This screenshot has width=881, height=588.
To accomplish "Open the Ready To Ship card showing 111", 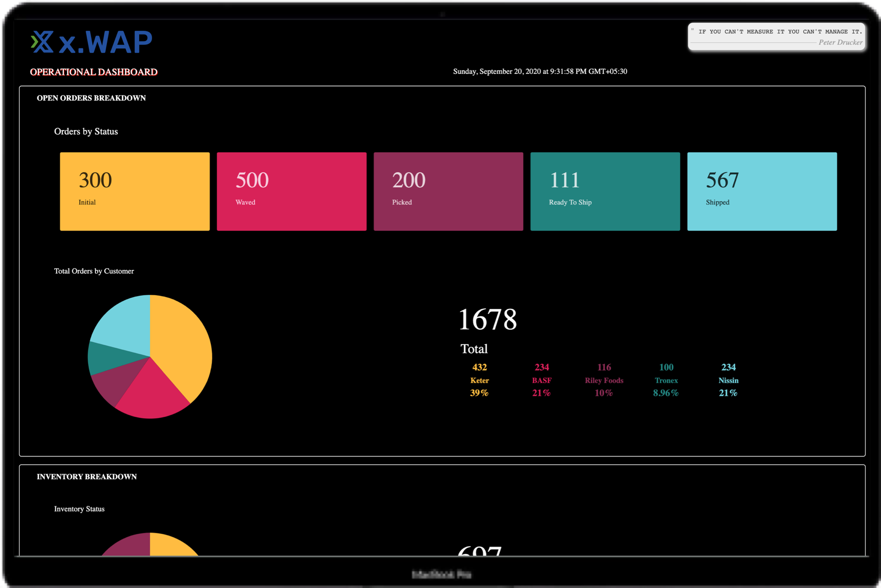I will click(x=605, y=191).
